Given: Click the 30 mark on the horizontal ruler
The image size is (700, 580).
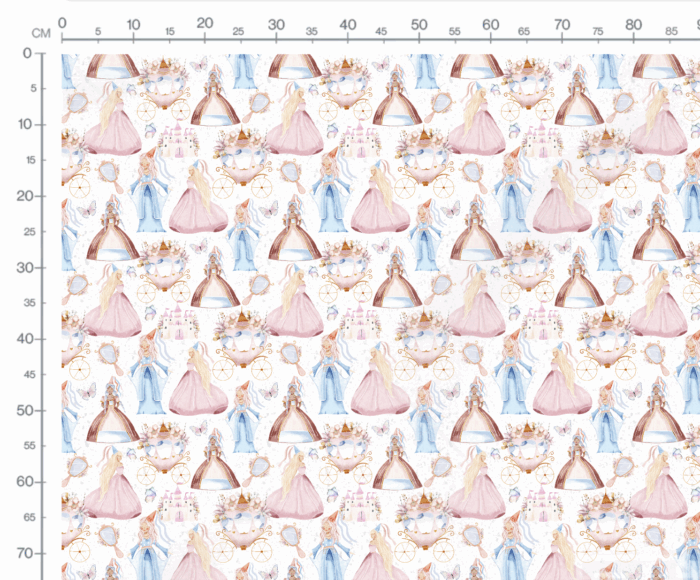Looking at the screenshot, I should tap(276, 25).
